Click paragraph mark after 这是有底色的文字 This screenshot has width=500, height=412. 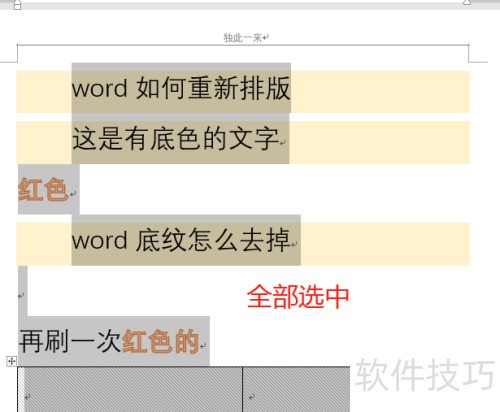click(283, 143)
